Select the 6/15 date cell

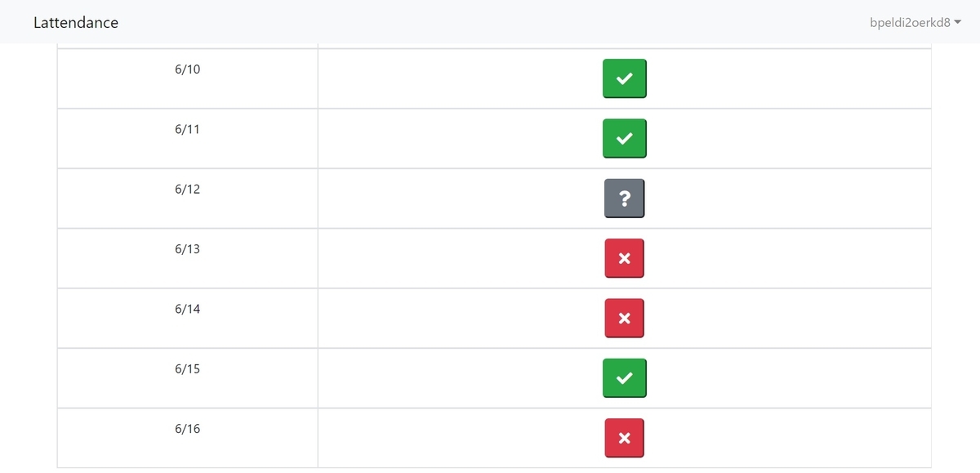[187, 378]
